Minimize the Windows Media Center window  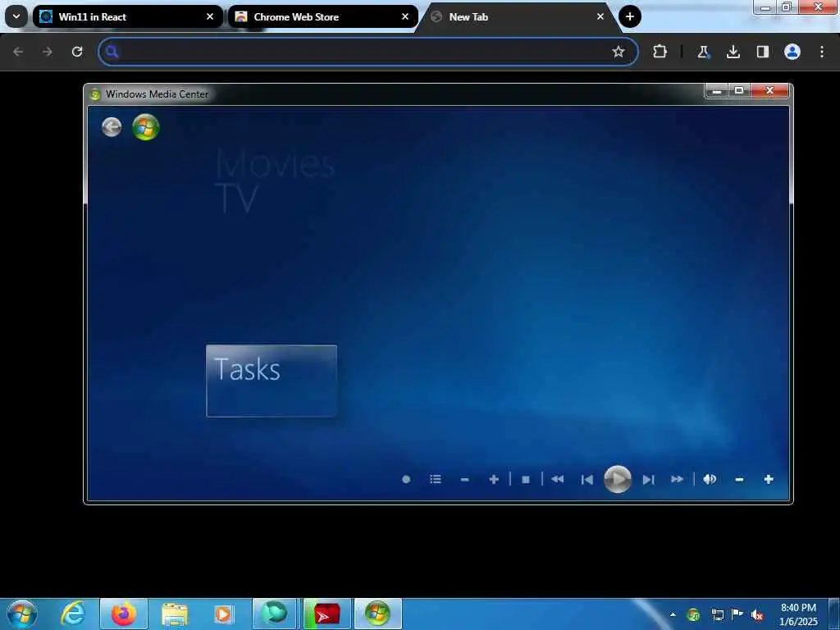(x=717, y=91)
